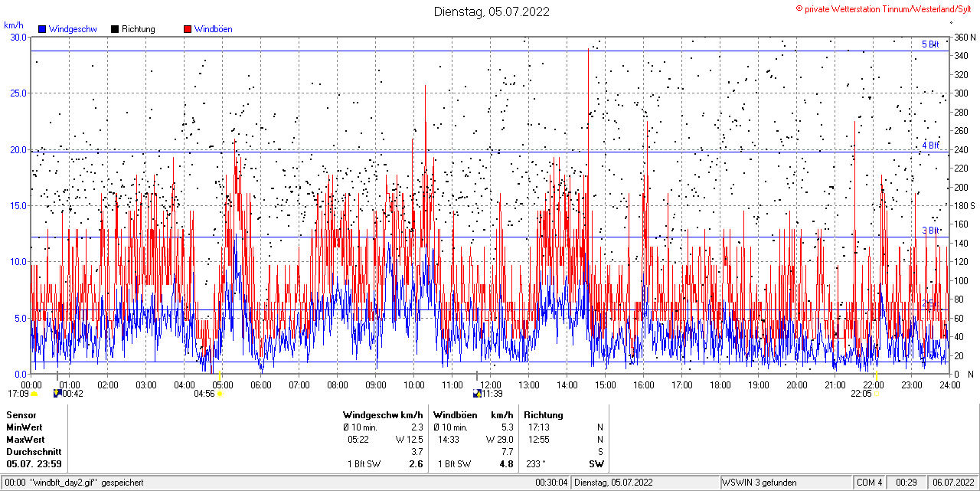Image resolution: width=980 pixels, height=491 pixels.
Task: Click the max wind speed W 12.5
Action: 410,440
